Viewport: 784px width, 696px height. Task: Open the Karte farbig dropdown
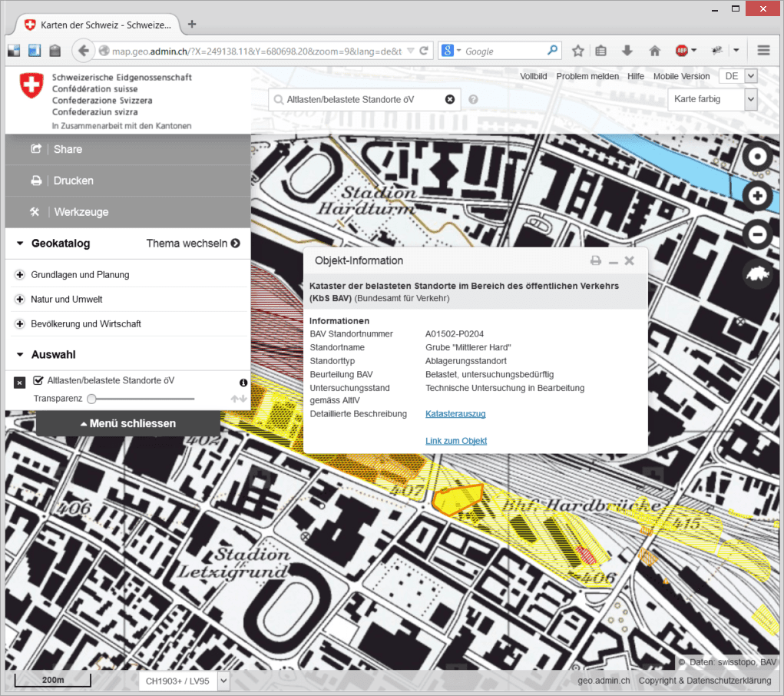712,99
